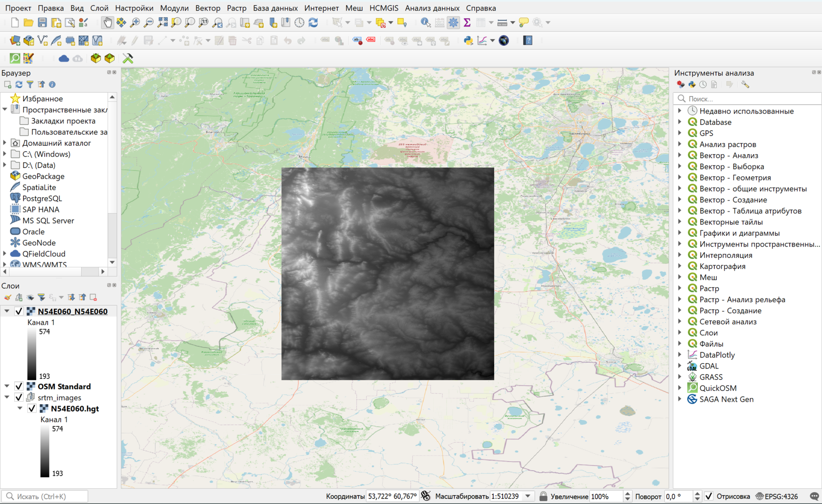Click the Manage Map Themes eye icon
This screenshot has height=504, width=822.
tap(30, 298)
